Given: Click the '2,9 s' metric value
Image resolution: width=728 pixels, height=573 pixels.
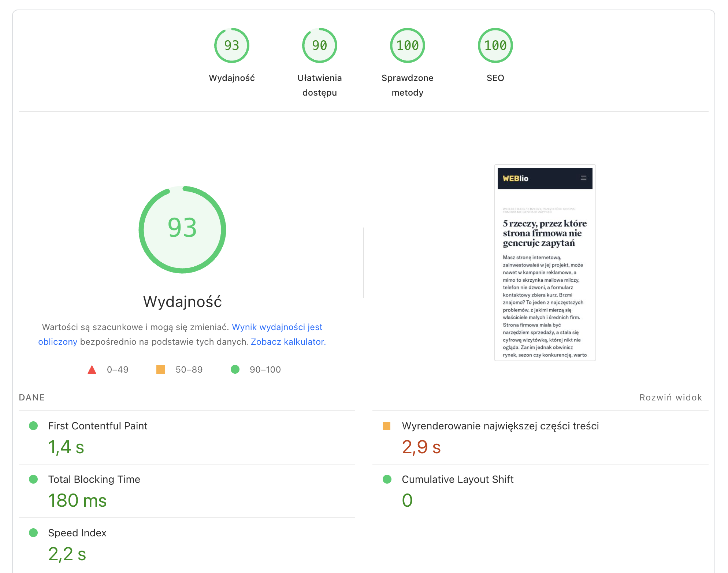Looking at the screenshot, I should 421,447.
